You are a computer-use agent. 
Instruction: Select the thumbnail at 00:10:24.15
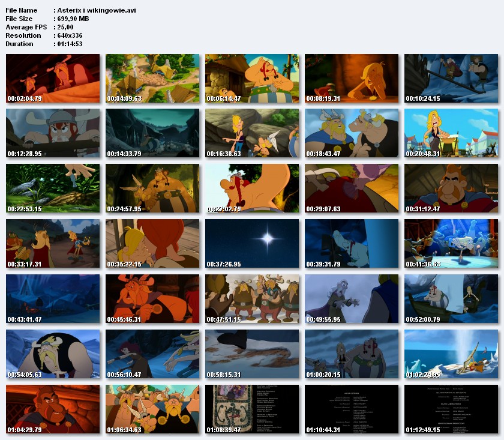coord(451,78)
